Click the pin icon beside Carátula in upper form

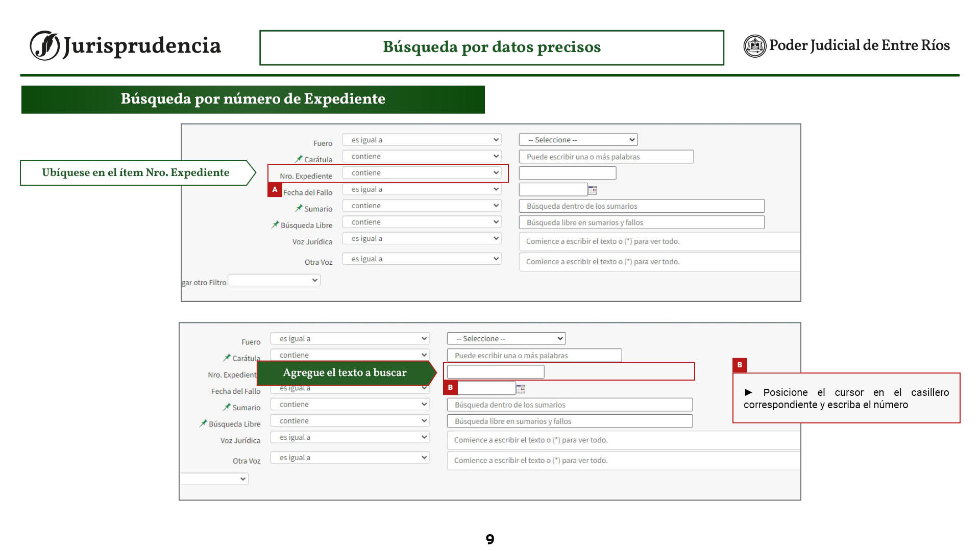(299, 159)
